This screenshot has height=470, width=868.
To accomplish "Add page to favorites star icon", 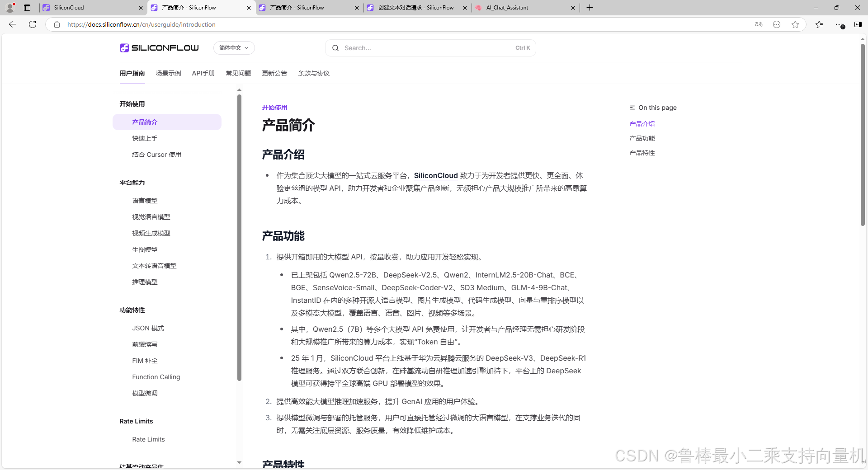I will click(795, 24).
